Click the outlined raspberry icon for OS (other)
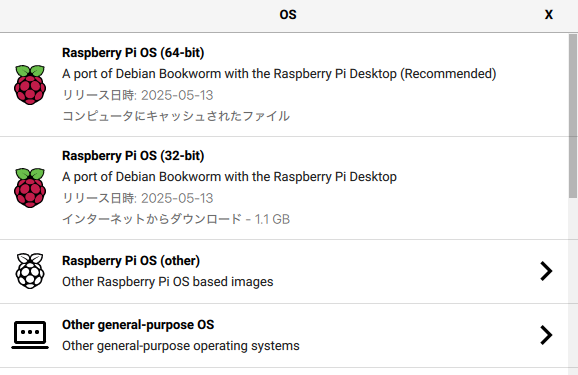This screenshot has width=578, height=375. point(30,271)
